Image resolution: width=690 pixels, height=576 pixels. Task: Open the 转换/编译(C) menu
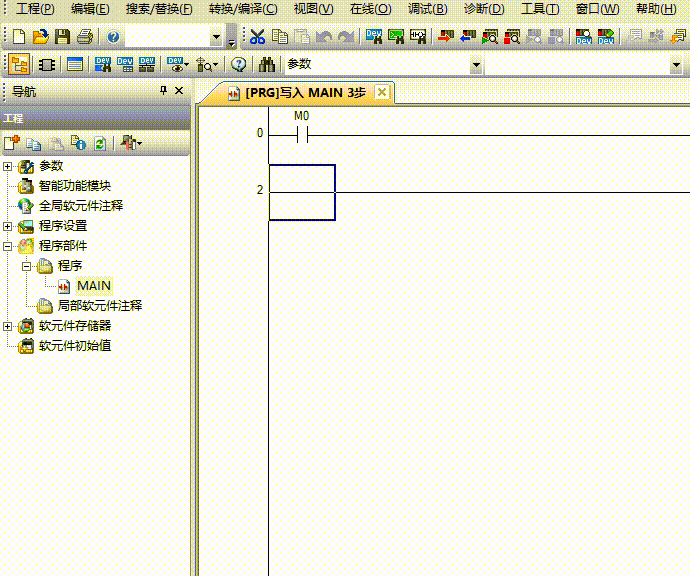tap(243, 9)
